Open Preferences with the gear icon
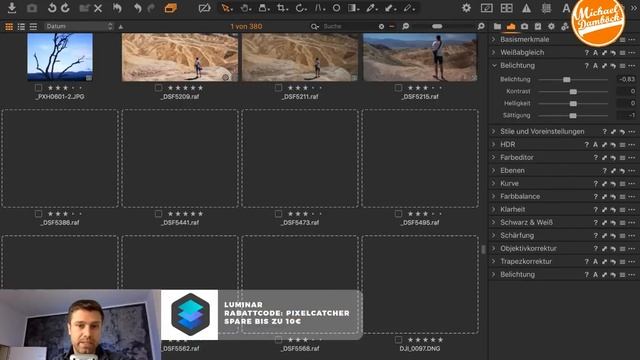Screen dimensions: 640x360 click(466, 8)
